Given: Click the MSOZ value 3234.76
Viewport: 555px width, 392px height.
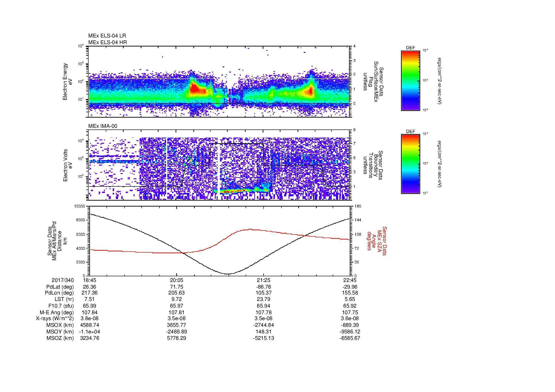Looking at the screenshot, I should [x=90, y=338].
